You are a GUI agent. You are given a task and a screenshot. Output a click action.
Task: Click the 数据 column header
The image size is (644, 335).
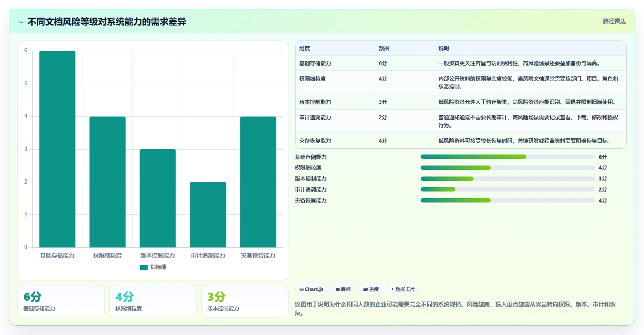click(x=384, y=48)
